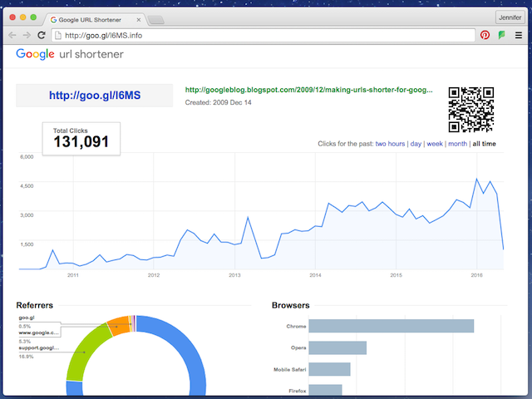Click the 6,000 y-axis label

[x=27, y=157]
